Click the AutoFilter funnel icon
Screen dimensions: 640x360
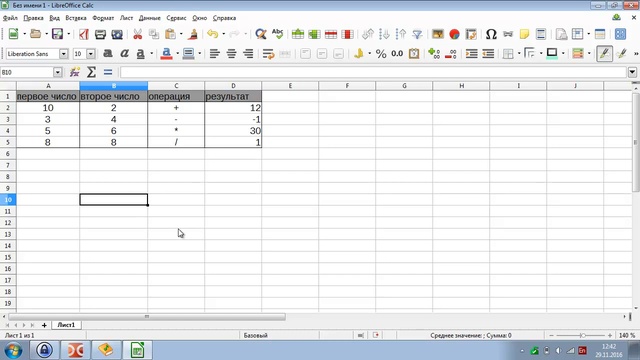tap(417, 34)
